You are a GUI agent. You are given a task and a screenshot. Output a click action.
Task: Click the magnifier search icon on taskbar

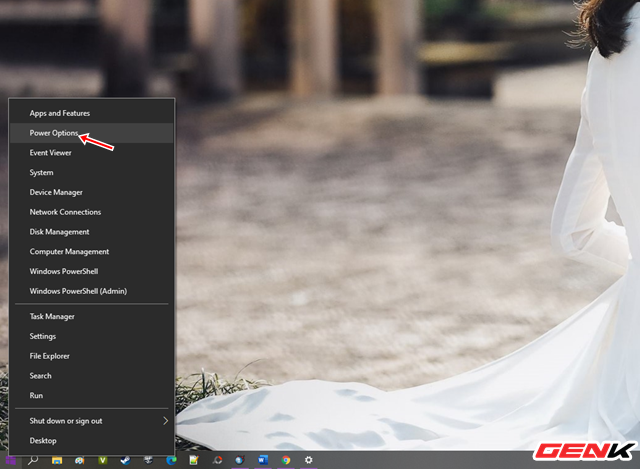(33, 461)
